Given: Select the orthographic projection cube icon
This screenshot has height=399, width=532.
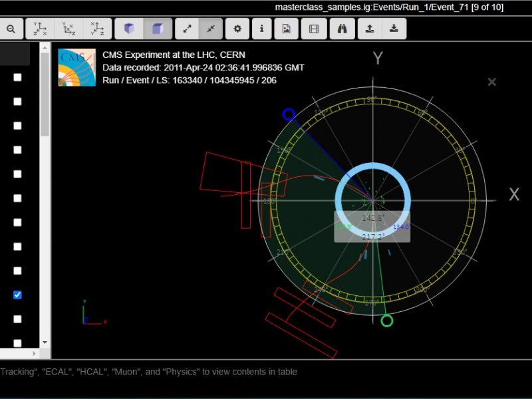Looking at the screenshot, I should 158,29.
